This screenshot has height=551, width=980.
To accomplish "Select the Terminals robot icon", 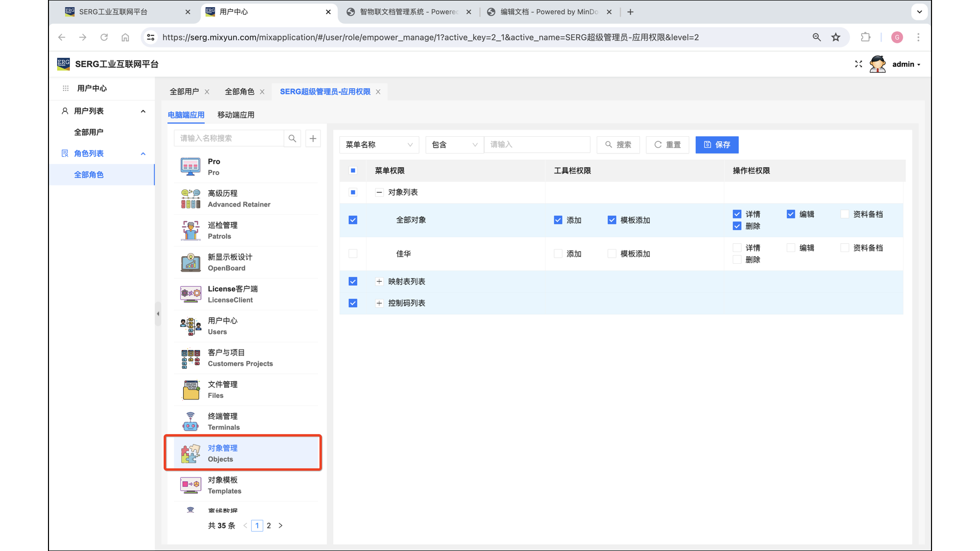I will pos(190,421).
